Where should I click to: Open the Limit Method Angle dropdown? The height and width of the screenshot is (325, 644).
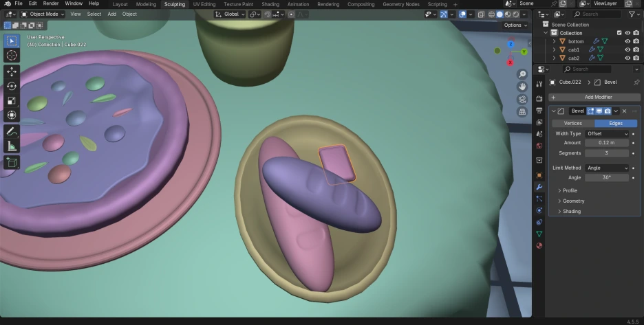click(607, 168)
